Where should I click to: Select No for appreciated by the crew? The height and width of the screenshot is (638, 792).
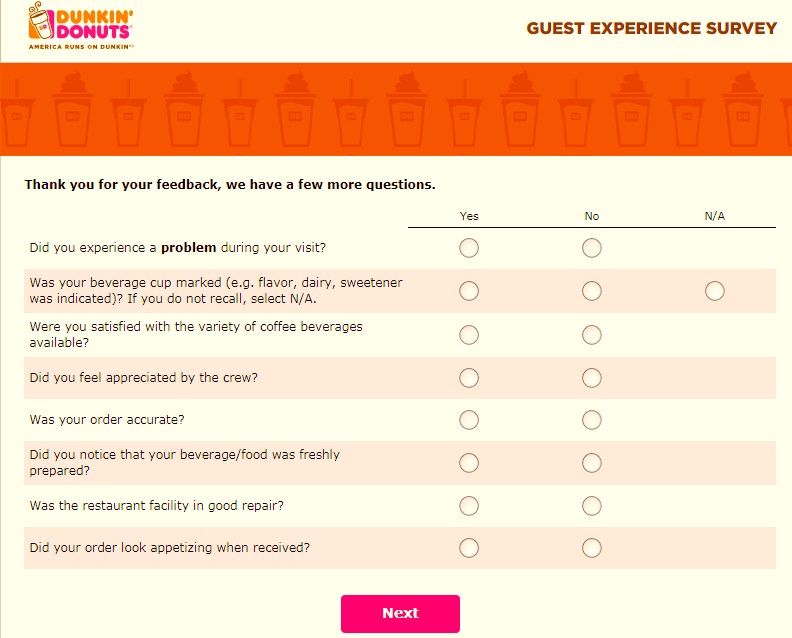pyautogui.click(x=591, y=378)
